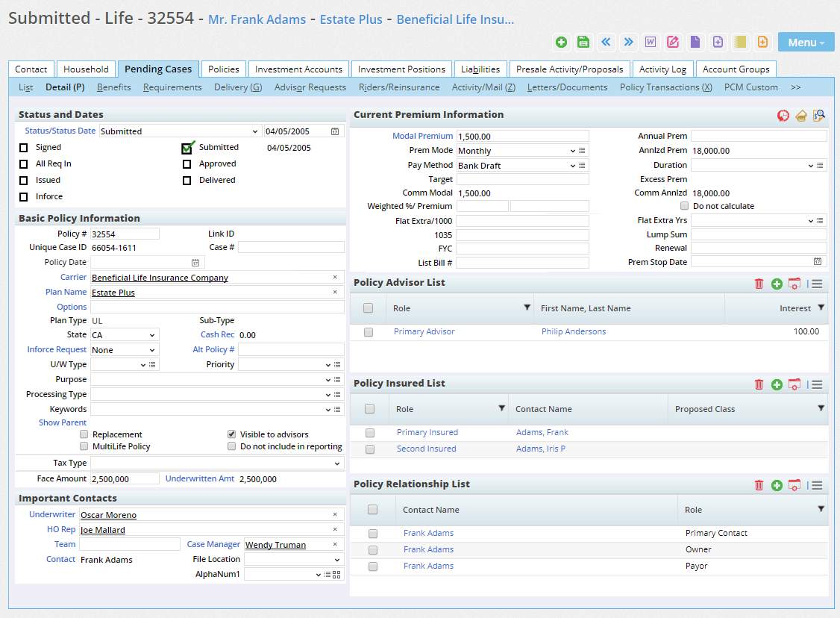Add new entry to Policy Insured List
The image size is (840, 618).
[x=777, y=384]
